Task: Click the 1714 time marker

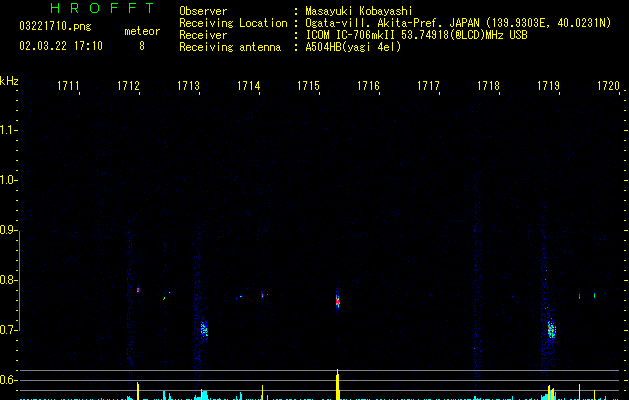Action: 248,86
